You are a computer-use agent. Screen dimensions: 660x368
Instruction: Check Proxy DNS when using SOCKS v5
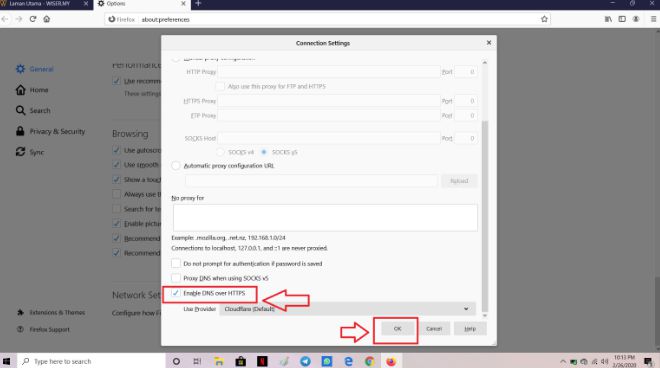[176, 278]
